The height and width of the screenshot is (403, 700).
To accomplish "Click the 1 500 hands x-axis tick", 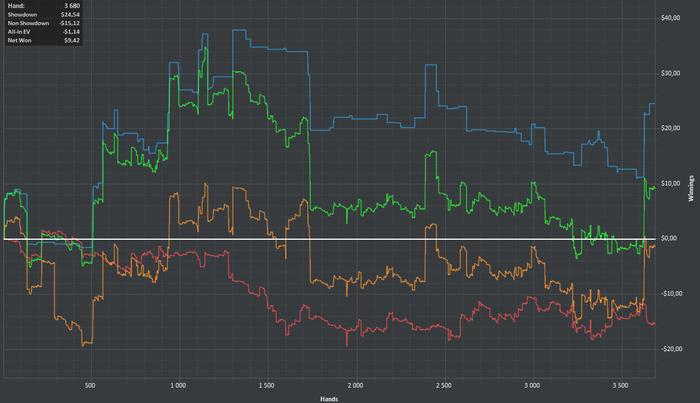I will (x=267, y=385).
